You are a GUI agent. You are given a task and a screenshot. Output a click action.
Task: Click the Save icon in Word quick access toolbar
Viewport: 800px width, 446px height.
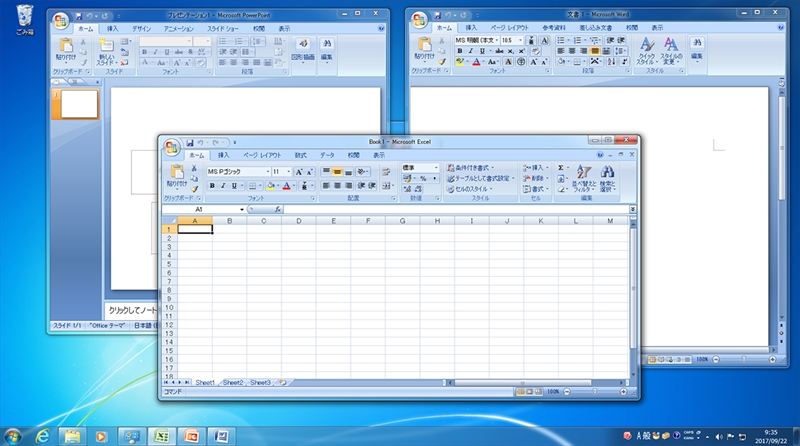pyautogui.click(x=437, y=16)
